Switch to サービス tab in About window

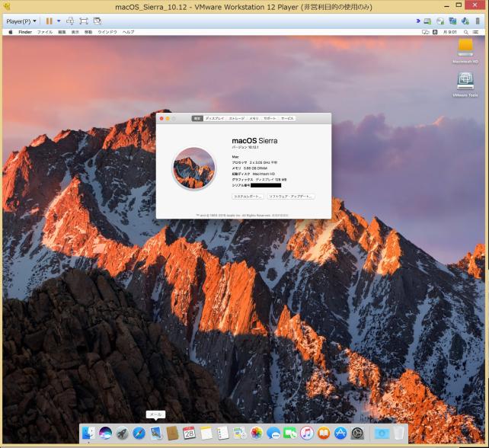point(287,119)
